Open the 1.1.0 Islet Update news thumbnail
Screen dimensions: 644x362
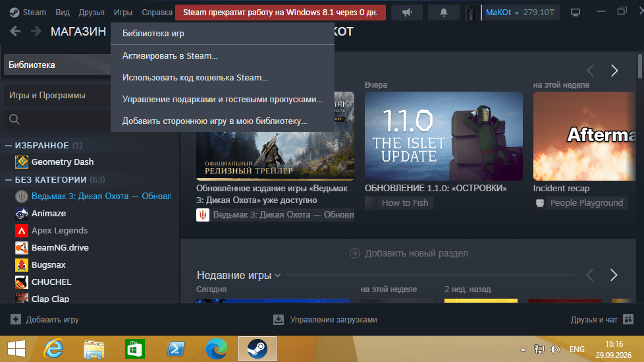[x=444, y=136]
